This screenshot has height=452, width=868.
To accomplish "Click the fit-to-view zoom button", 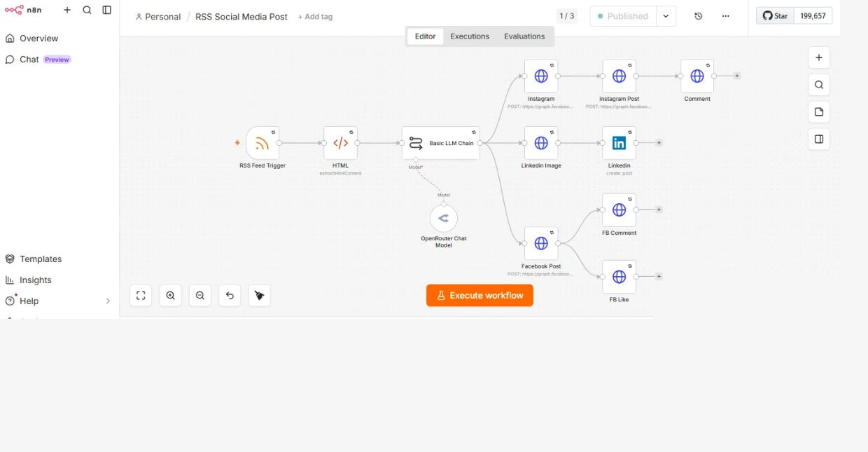I will [141, 296].
